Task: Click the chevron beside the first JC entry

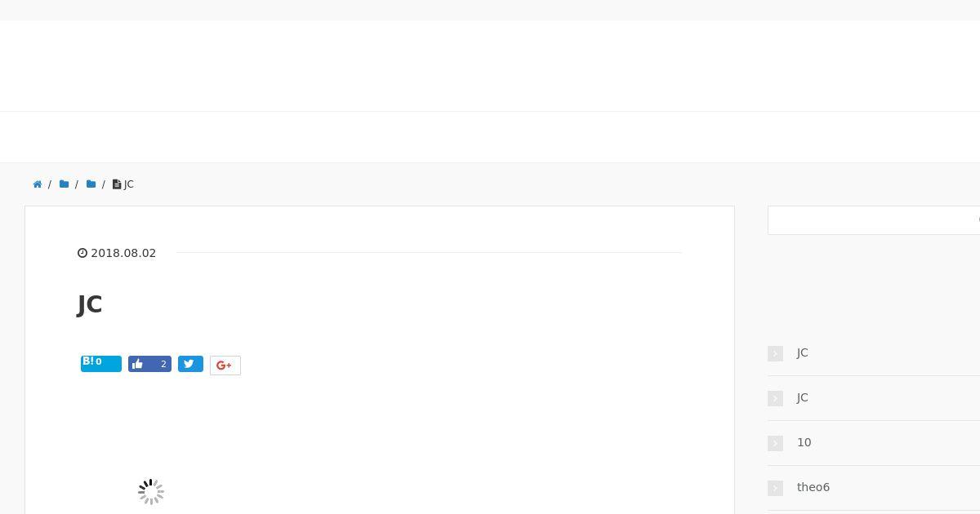Action: pyautogui.click(x=775, y=353)
